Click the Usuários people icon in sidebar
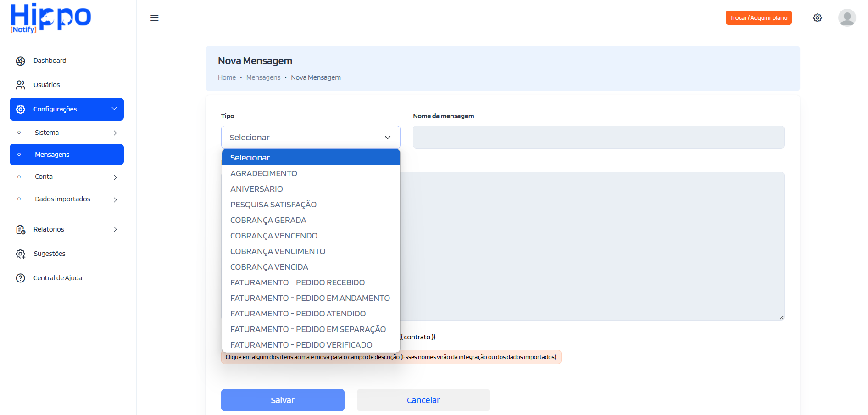The image size is (868, 415). click(20, 84)
